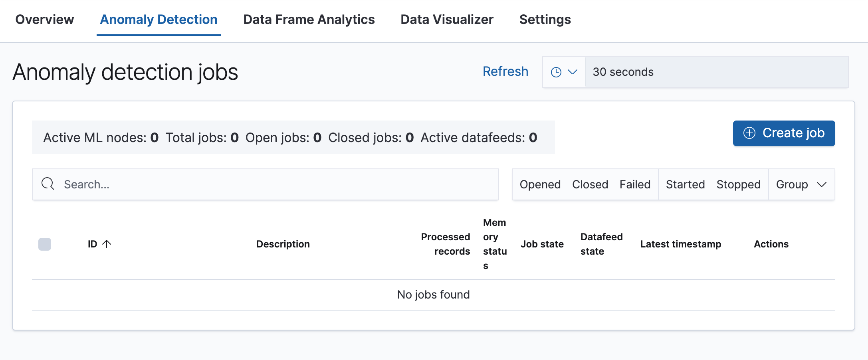
Task: Go to the Data Visualizer tab
Action: coord(447,20)
